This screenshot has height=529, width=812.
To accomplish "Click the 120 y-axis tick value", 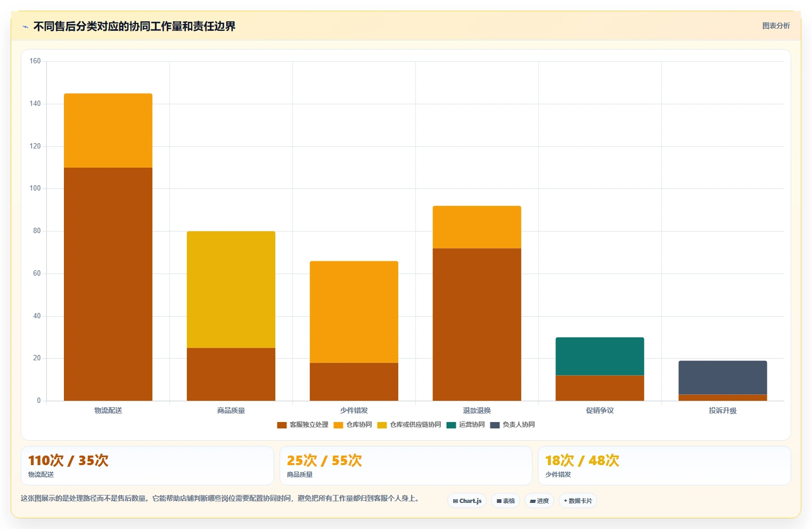I will tap(35, 146).
